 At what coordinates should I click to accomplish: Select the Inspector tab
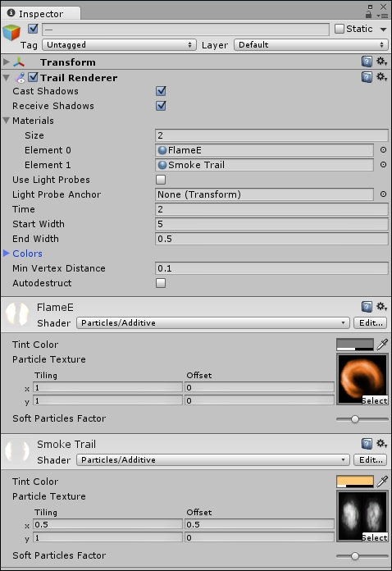pos(40,13)
